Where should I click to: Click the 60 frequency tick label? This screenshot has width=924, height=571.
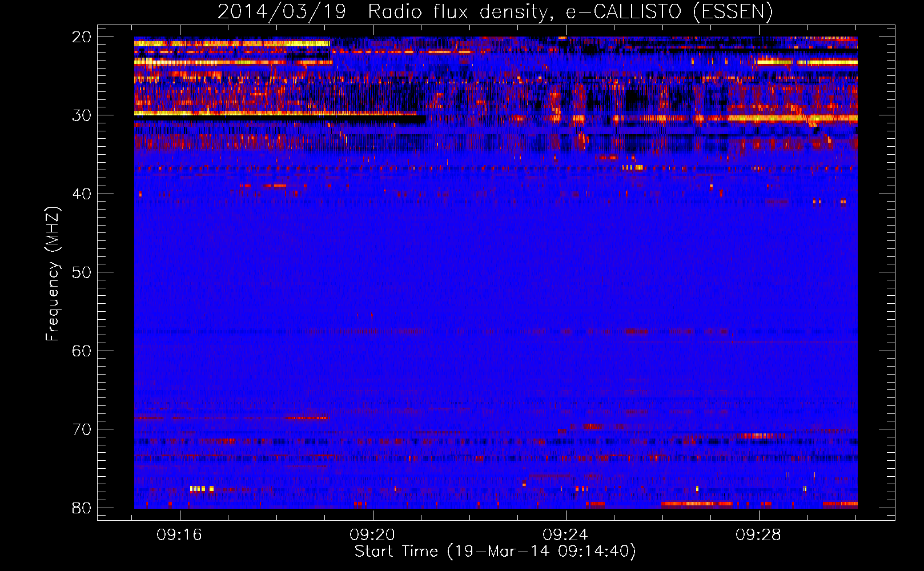click(x=82, y=351)
